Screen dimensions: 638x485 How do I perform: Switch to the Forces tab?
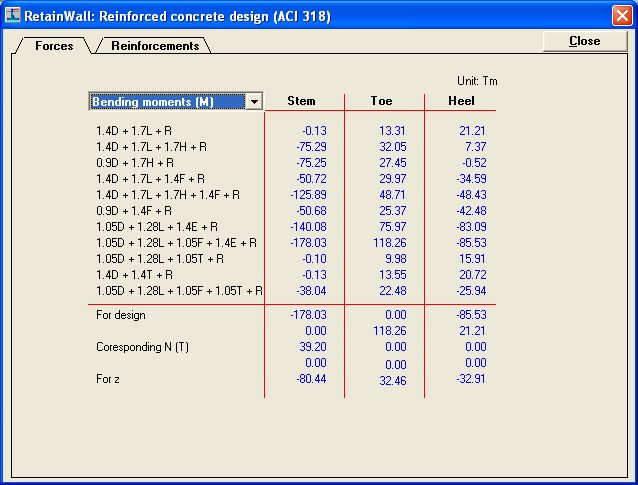[54, 46]
